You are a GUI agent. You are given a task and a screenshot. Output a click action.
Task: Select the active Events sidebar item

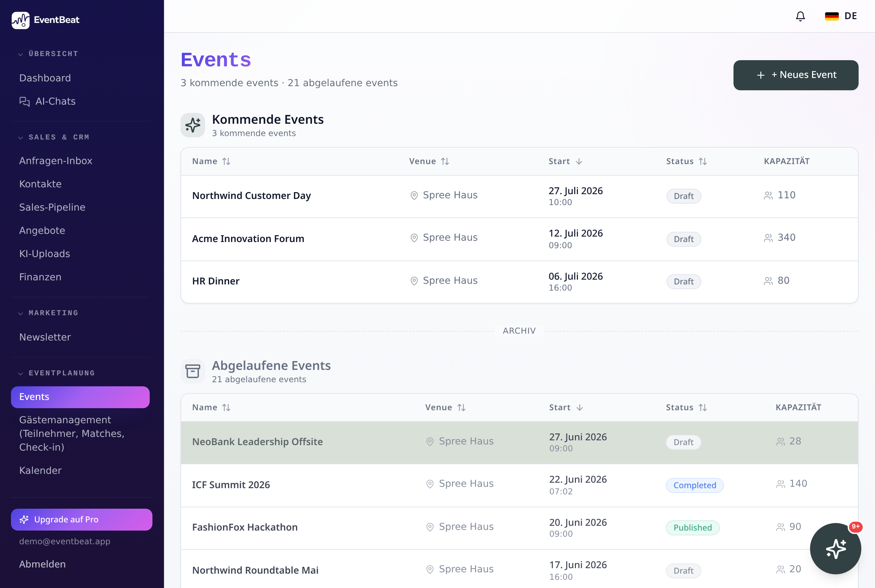pyautogui.click(x=80, y=397)
